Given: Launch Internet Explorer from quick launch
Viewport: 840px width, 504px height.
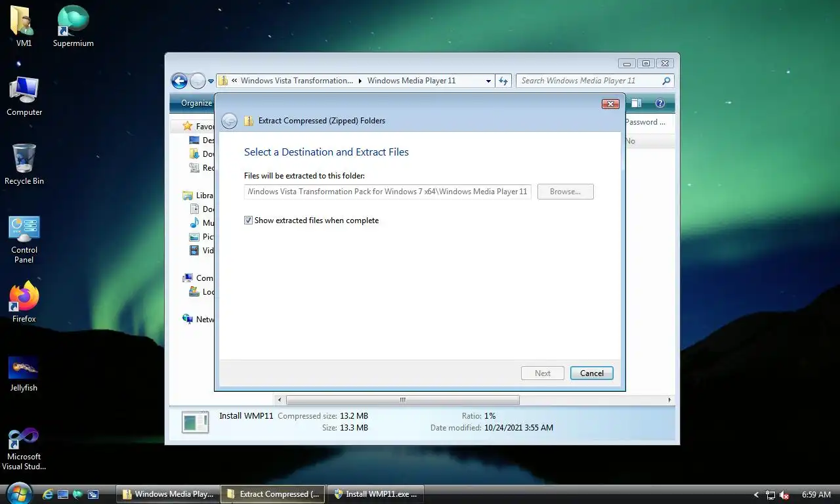Looking at the screenshot, I should pos(48,494).
